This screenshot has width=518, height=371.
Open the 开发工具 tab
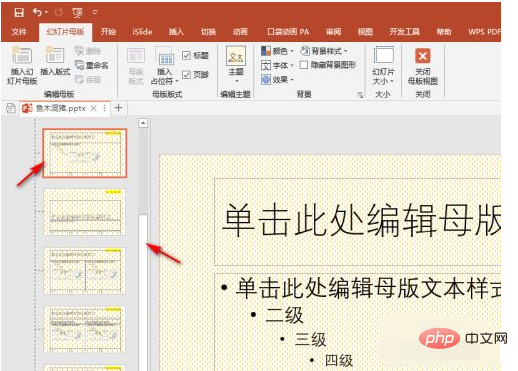(x=404, y=32)
